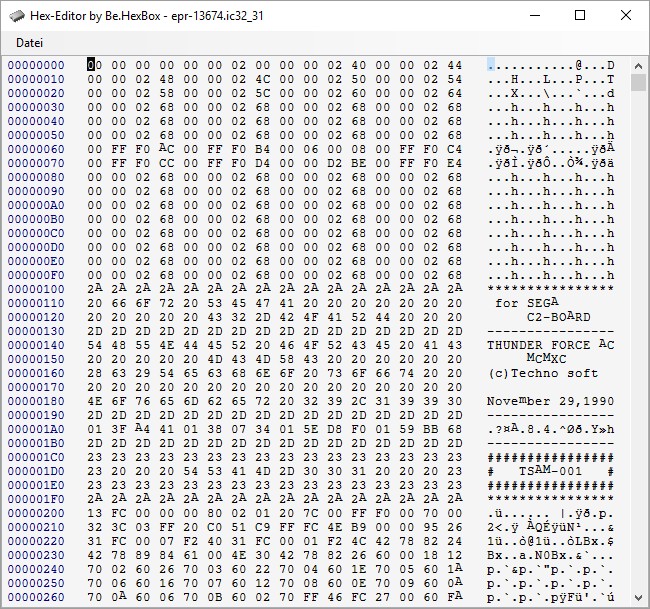Maximize the Hex-Editor window
This screenshot has width=650, height=609.
[580, 15]
